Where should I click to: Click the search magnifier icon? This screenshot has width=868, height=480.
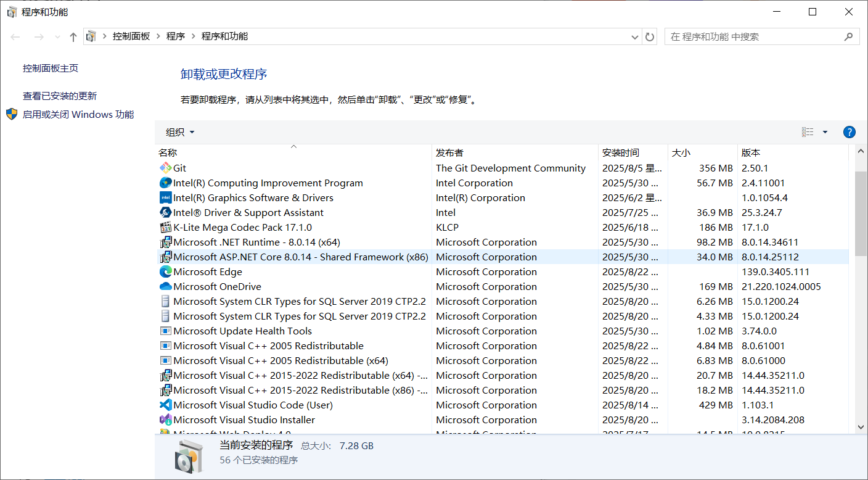[849, 36]
